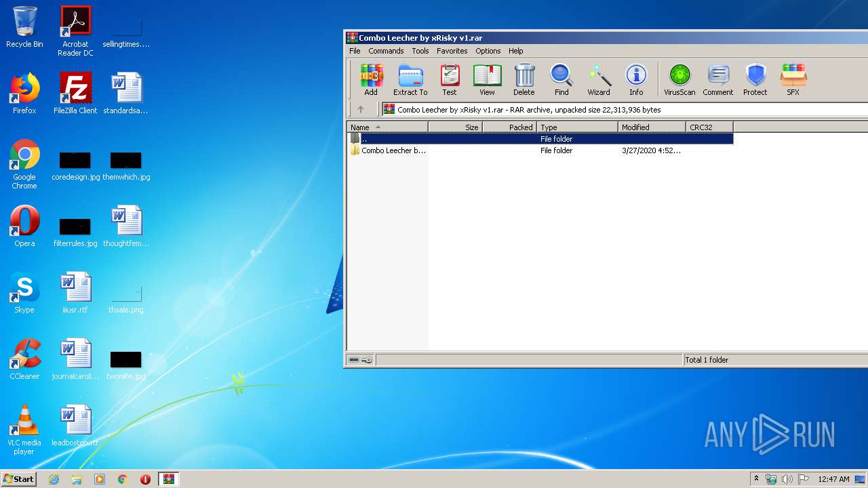Screen dimensions: 868x488
Task: Show archive Info icon
Action: [636, 80]
